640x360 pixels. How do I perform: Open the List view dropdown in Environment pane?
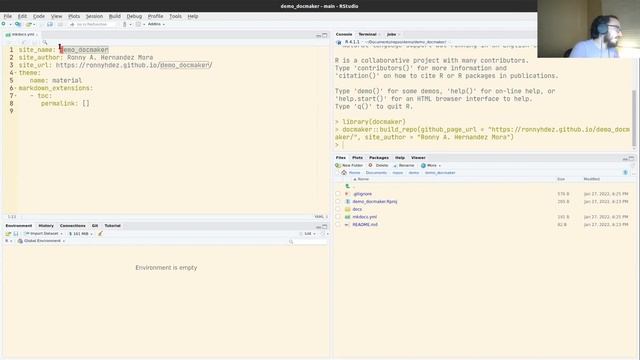pyautogui.click(x=307, y=234)
